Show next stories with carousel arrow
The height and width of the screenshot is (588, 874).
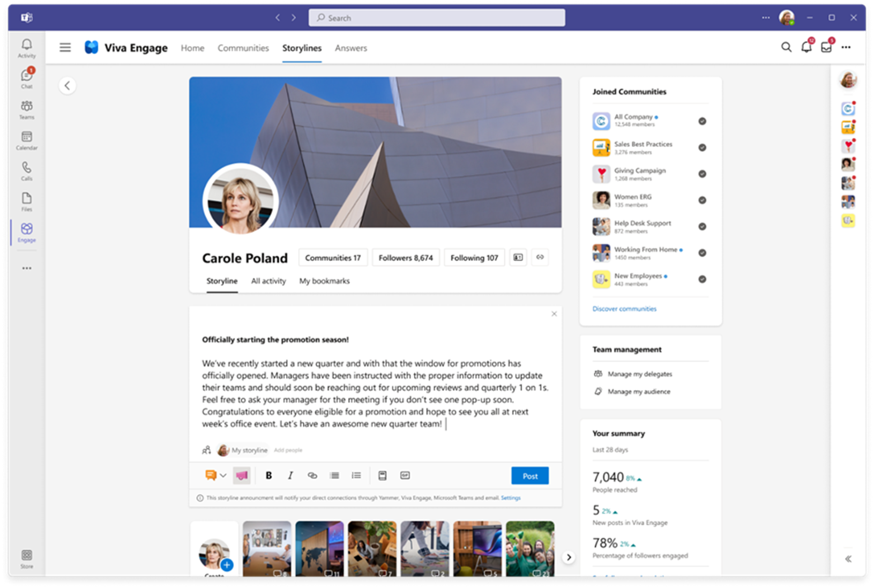(569, 557)
